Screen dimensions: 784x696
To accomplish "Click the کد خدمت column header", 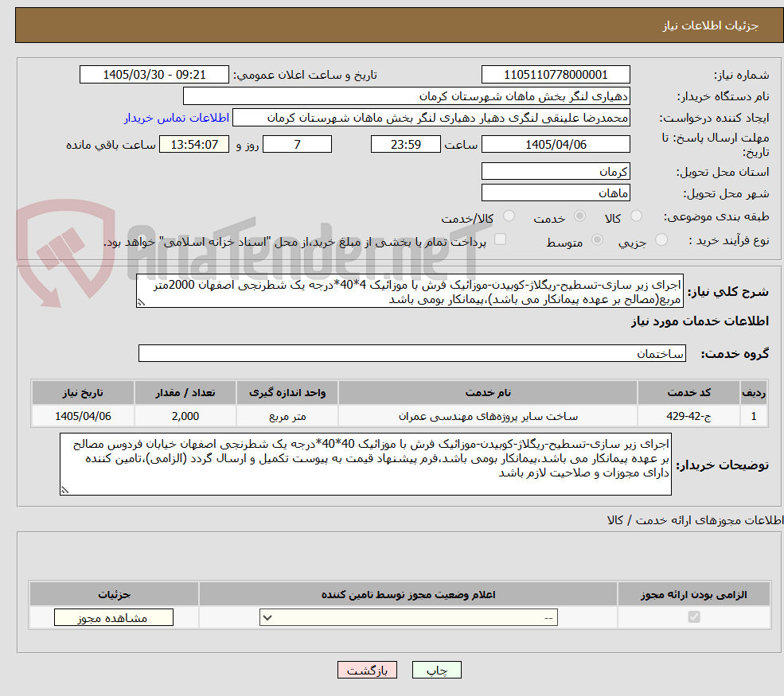I will (x=688, y=393).
